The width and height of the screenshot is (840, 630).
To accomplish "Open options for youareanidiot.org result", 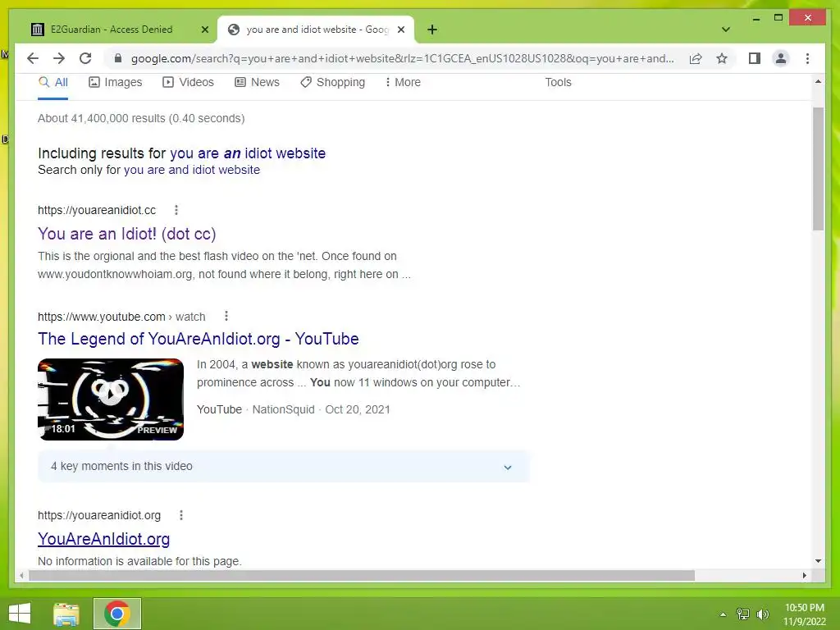I will pyautogui.click(x=181, y=515).
